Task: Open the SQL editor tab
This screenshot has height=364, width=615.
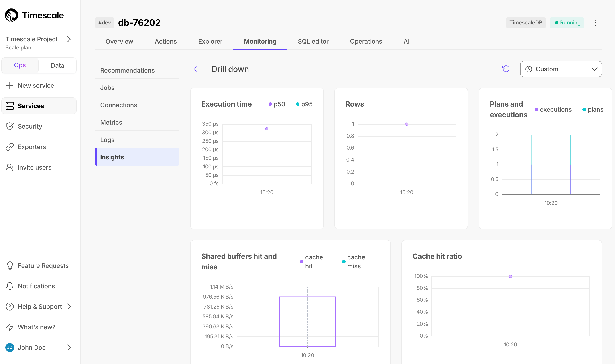Action: point(313,41)
